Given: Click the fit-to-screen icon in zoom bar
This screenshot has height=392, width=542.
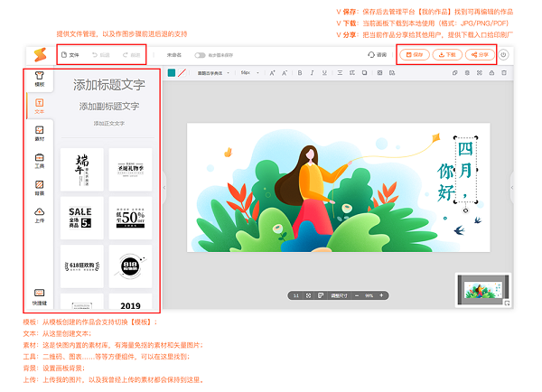Looking at the screenshot, I should point(310,295).
